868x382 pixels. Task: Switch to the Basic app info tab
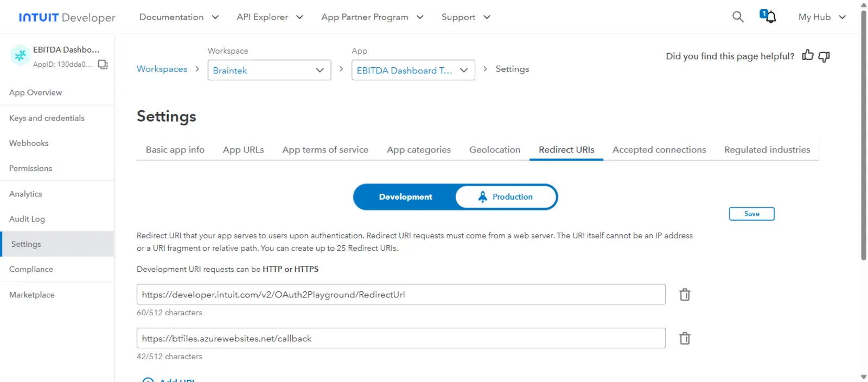point(175,150)
